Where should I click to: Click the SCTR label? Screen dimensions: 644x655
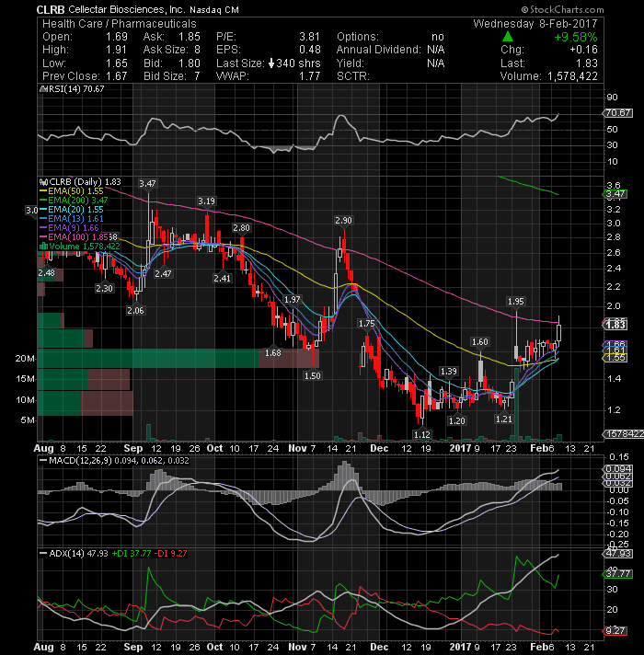coord(353,76)
